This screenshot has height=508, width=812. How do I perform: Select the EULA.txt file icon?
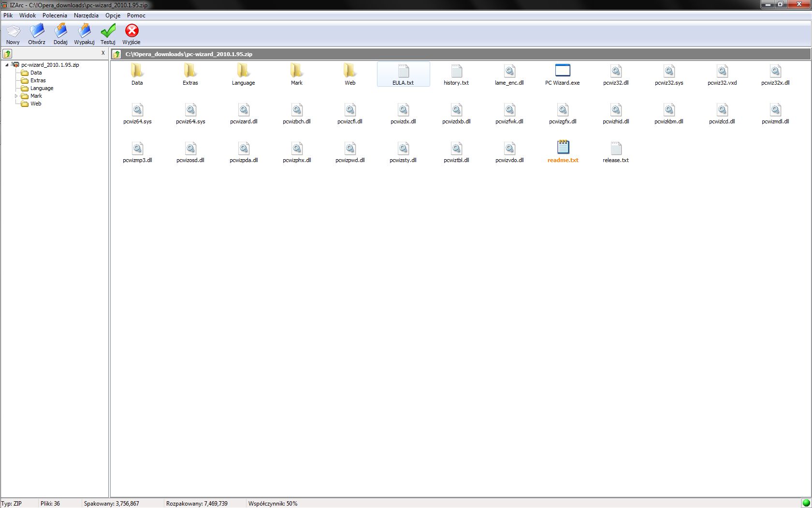[403, 71]
